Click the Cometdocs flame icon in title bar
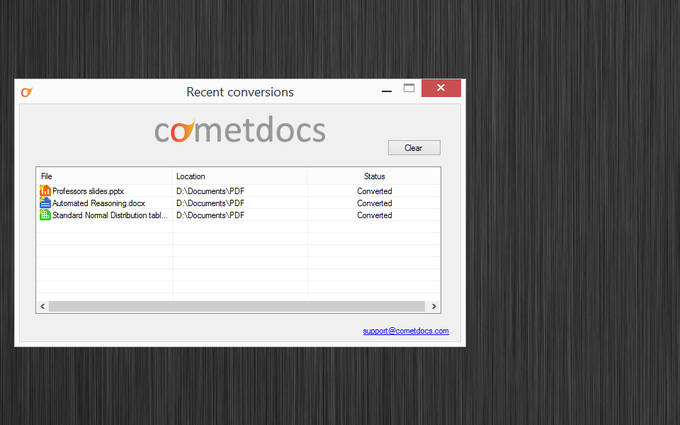Viewport: 680px width, 425px height. click(27, 92)
